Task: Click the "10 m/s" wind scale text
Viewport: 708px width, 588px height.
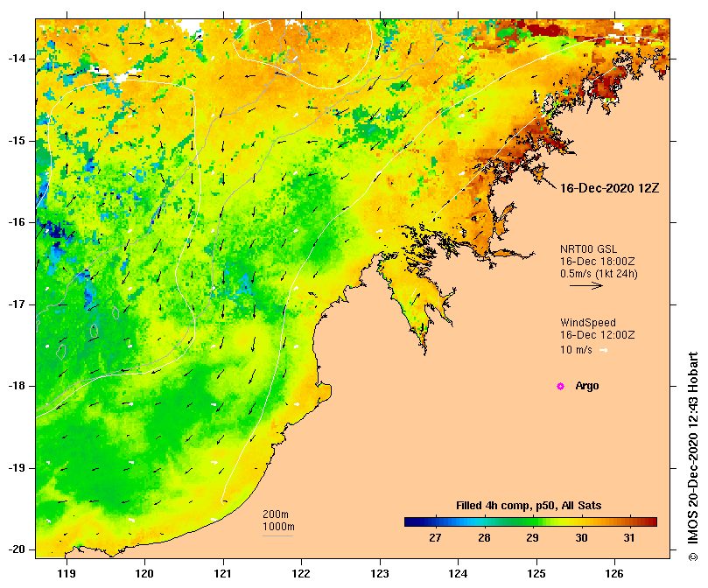Action: click(576, 350)
